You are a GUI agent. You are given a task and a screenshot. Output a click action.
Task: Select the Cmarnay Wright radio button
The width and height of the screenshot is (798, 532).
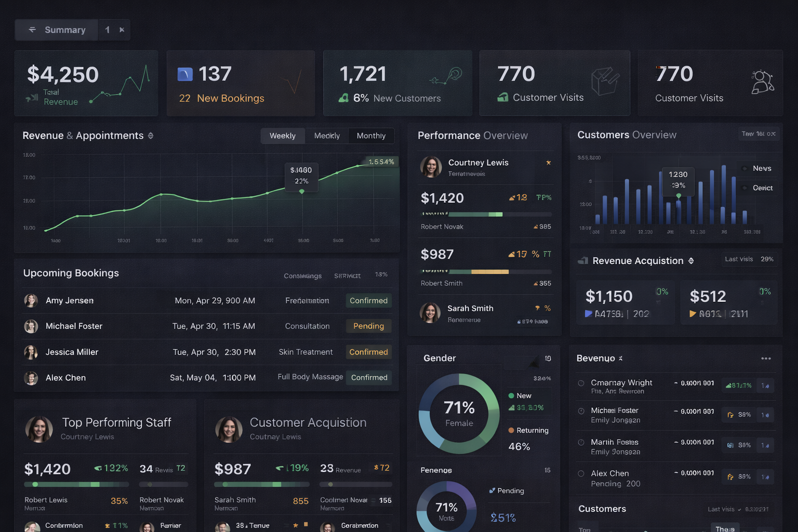[x=581, y=383]
